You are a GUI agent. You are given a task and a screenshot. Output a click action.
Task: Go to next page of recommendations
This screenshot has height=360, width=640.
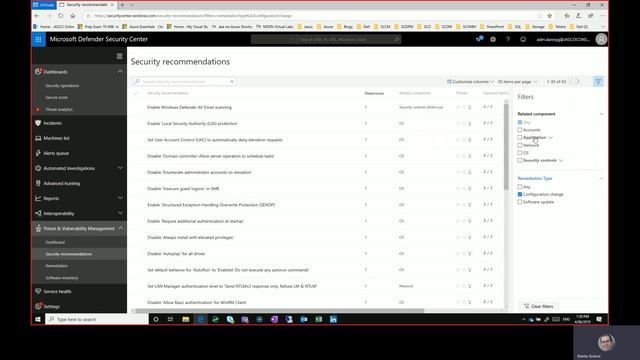click(x=578, y=82)
